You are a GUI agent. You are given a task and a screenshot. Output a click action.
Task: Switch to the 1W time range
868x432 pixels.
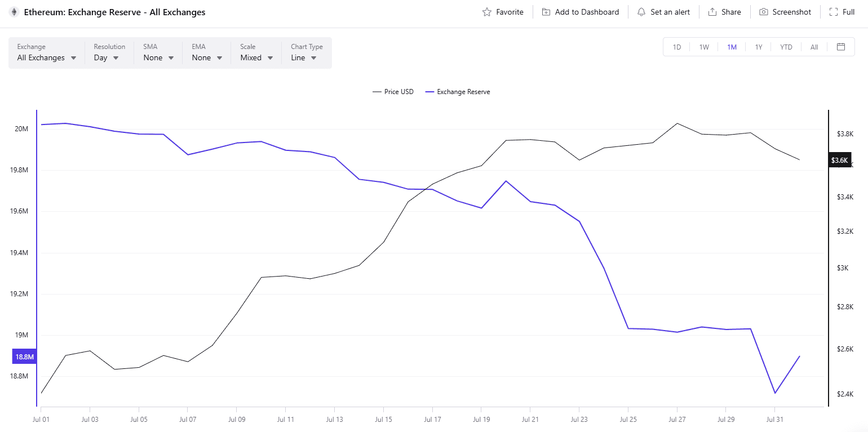coord(704,47)
